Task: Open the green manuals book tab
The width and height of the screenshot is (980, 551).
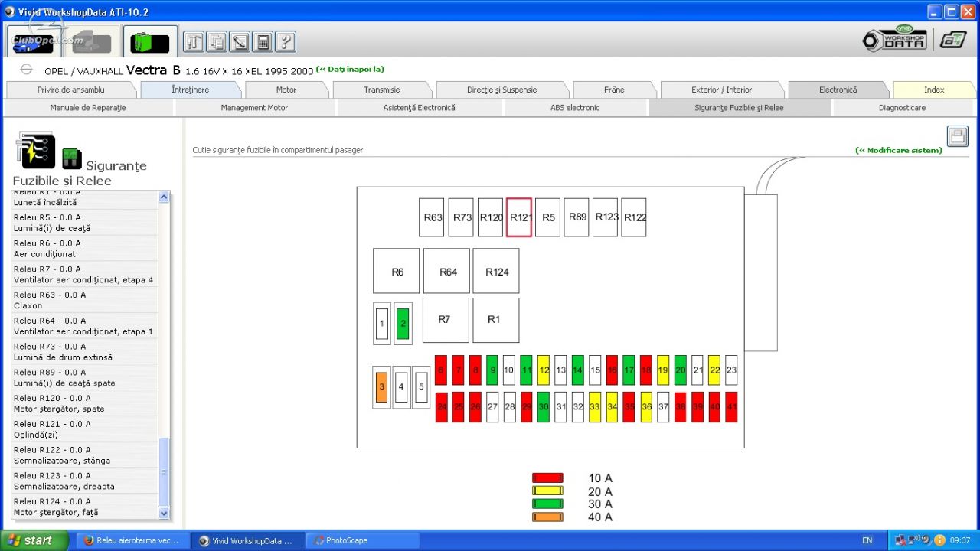Action: [150, 41]
